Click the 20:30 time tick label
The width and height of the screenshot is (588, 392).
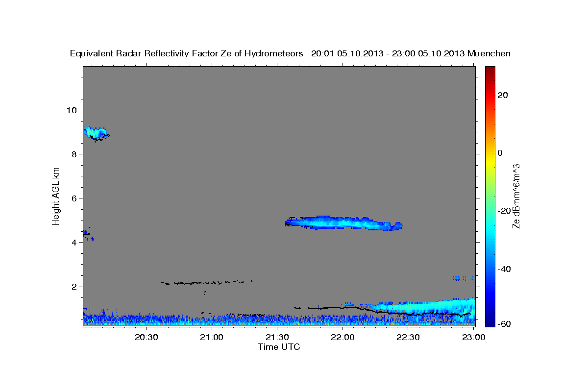click(147, 337)
